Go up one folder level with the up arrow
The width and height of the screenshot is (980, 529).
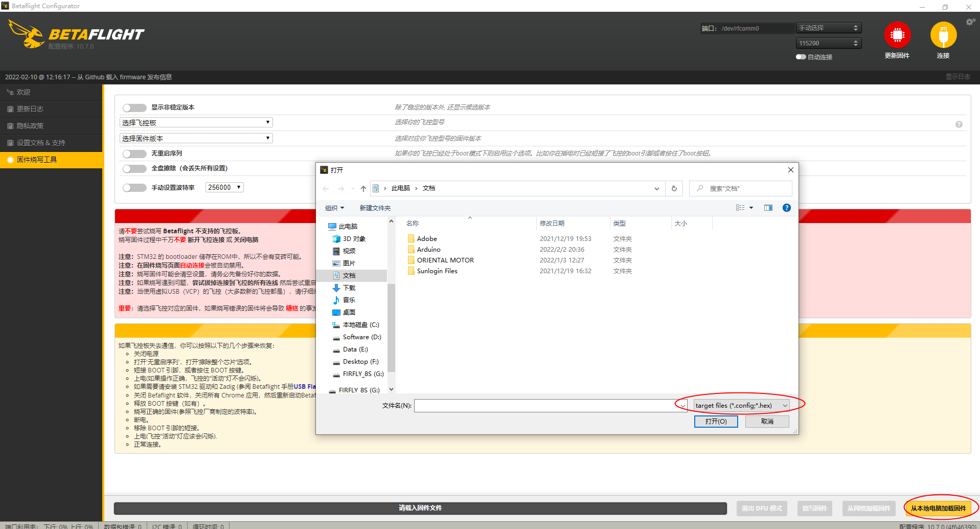(363, 189)
